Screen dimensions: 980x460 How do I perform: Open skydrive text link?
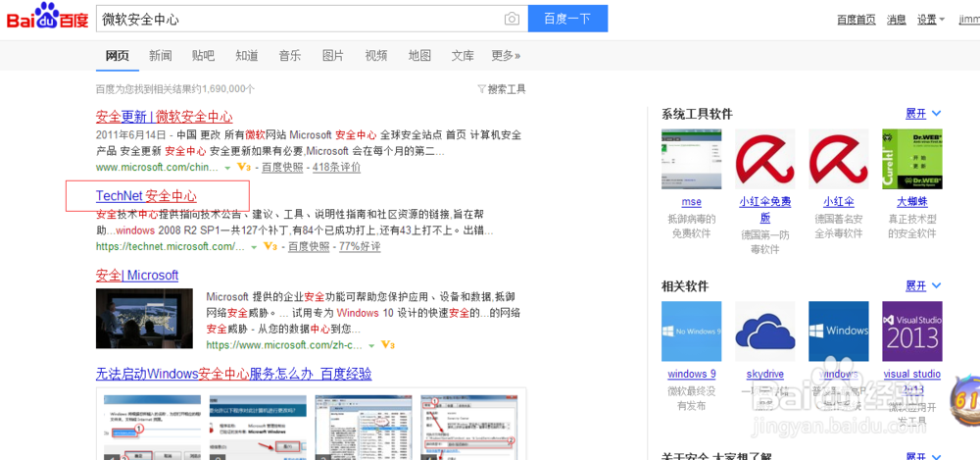click(765, 375)
